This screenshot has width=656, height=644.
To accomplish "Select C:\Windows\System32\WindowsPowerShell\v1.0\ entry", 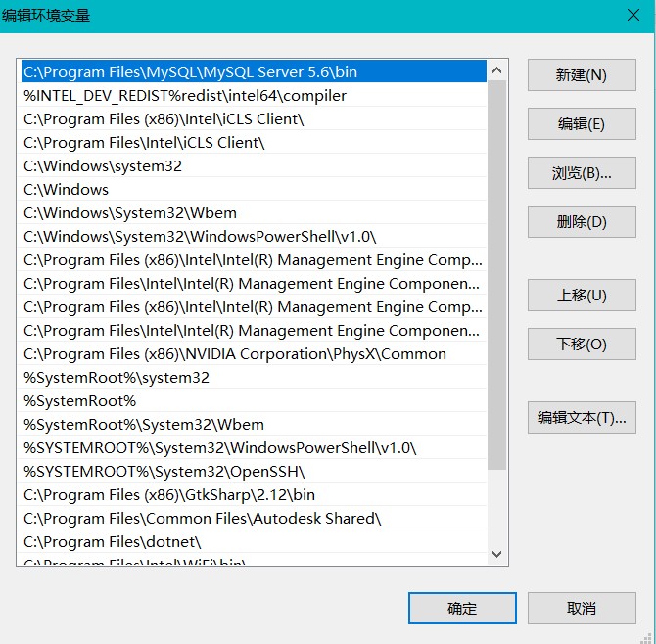I will click(254, 237).
